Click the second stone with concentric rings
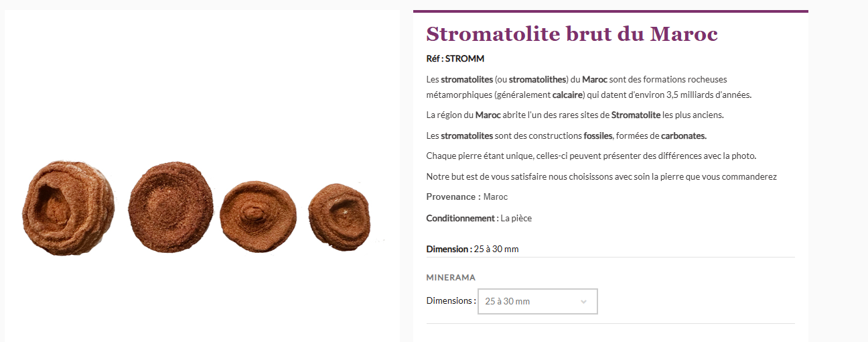 [x=170, y=207]
